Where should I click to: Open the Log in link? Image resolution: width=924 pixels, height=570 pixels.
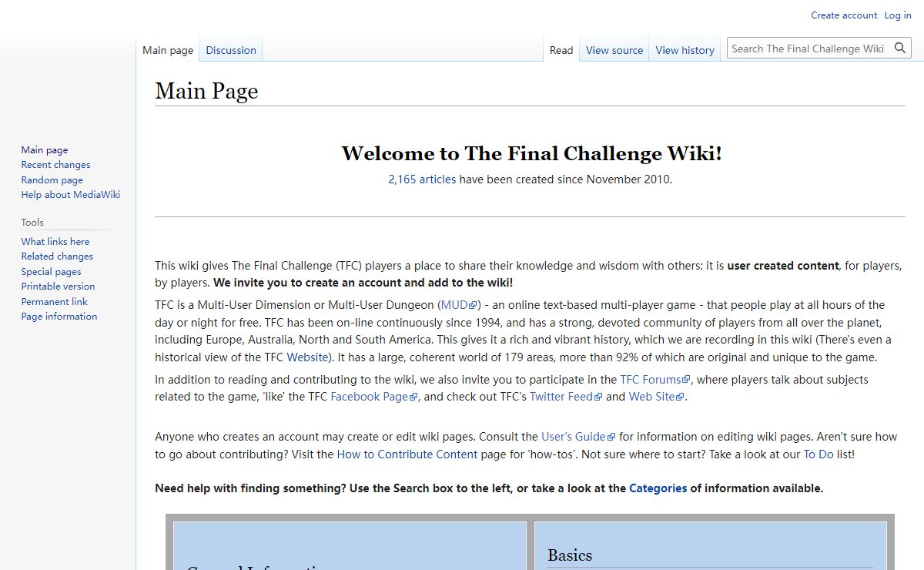pos(898,15)
